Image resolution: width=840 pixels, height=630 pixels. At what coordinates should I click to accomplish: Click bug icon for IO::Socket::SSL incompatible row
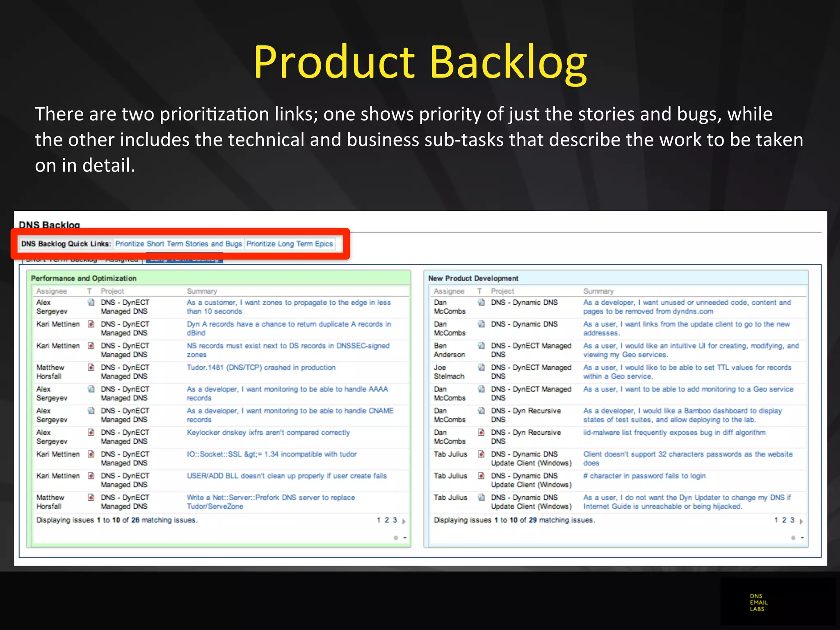91,454
